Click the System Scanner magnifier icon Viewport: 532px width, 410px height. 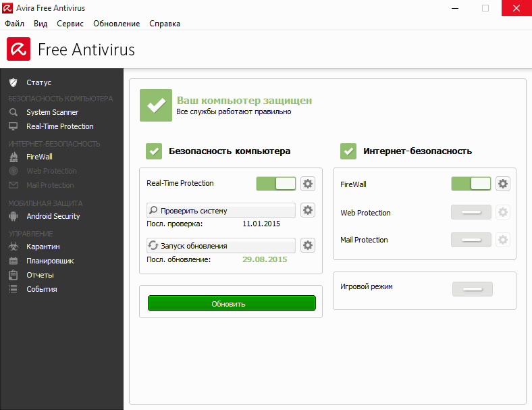pyautogui.click(x=14, y=112)
